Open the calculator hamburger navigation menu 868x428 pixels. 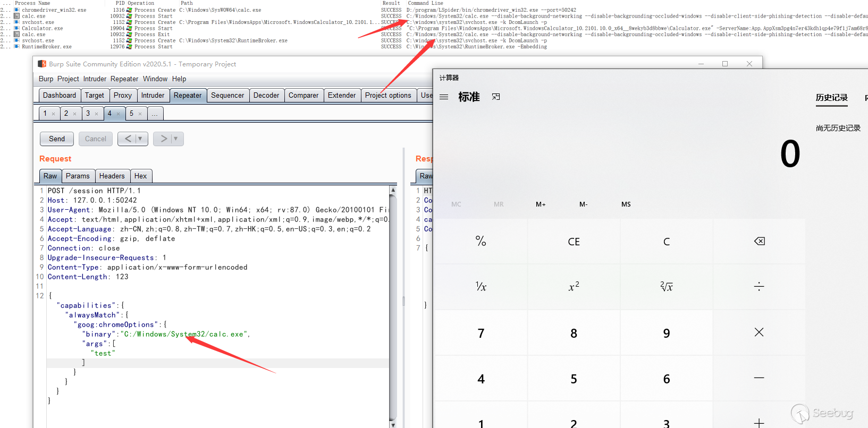[444, 97]
